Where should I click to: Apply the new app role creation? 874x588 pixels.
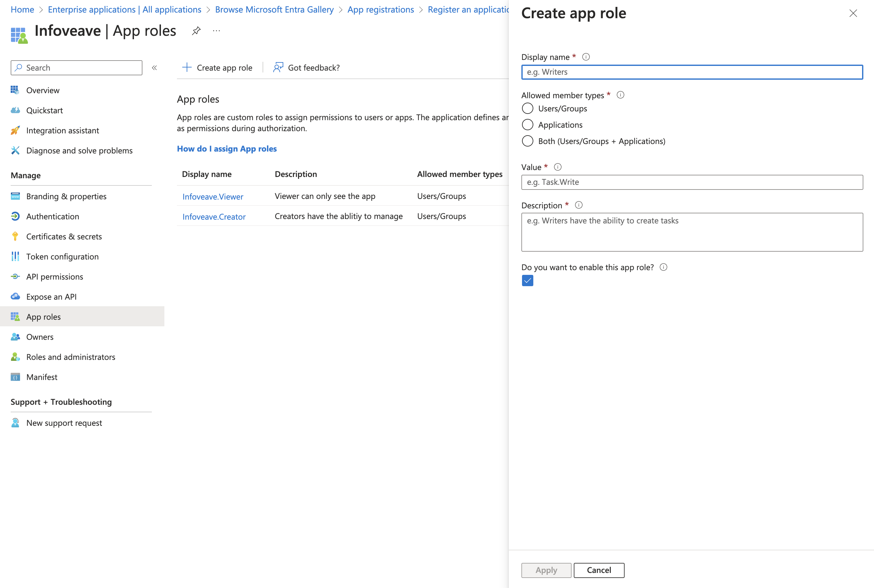546,569
